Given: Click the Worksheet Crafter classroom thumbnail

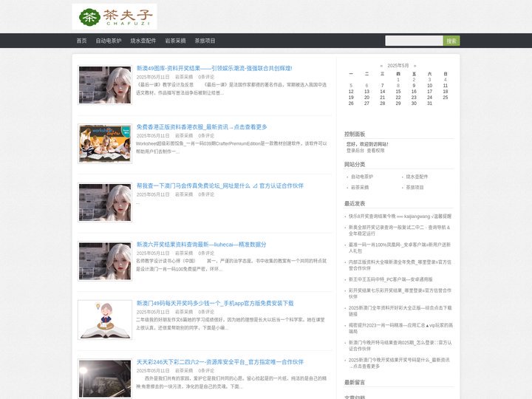Looking at the screenshot, I should tap(105, 143).
